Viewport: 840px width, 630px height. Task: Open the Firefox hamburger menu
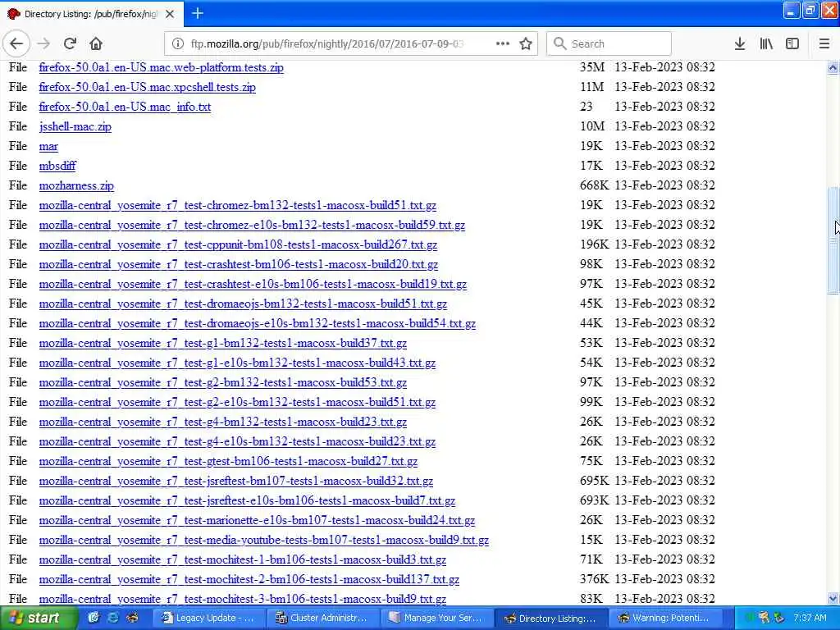824,43
